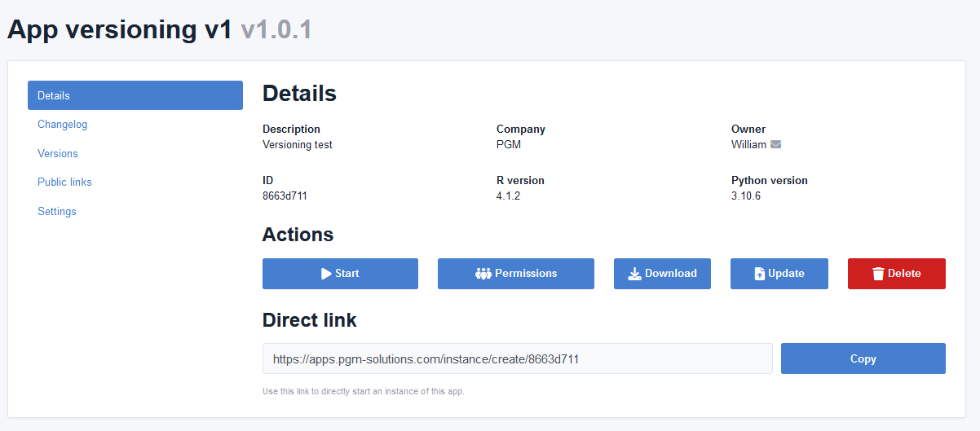Image resolution: width=980 pixels, height=431 pixels.
Task: Open Public links in the sidebar
Action: point(64,182)
